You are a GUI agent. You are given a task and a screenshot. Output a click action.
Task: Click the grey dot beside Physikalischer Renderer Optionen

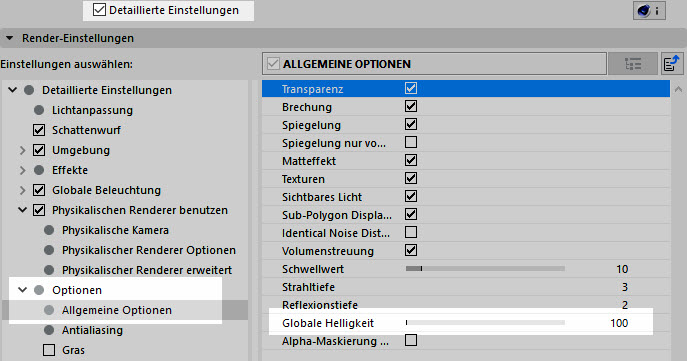(49, 250)
